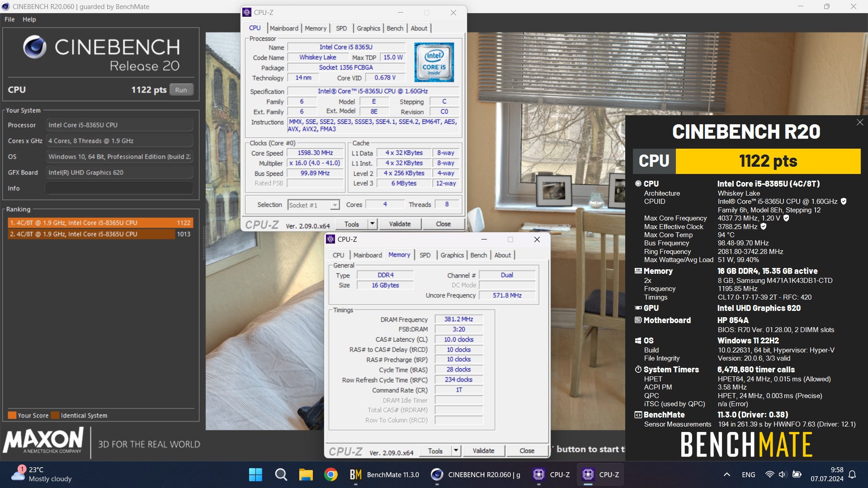Click the Processor field in Cinebench
Screen dimensions: 868x488
119,125
